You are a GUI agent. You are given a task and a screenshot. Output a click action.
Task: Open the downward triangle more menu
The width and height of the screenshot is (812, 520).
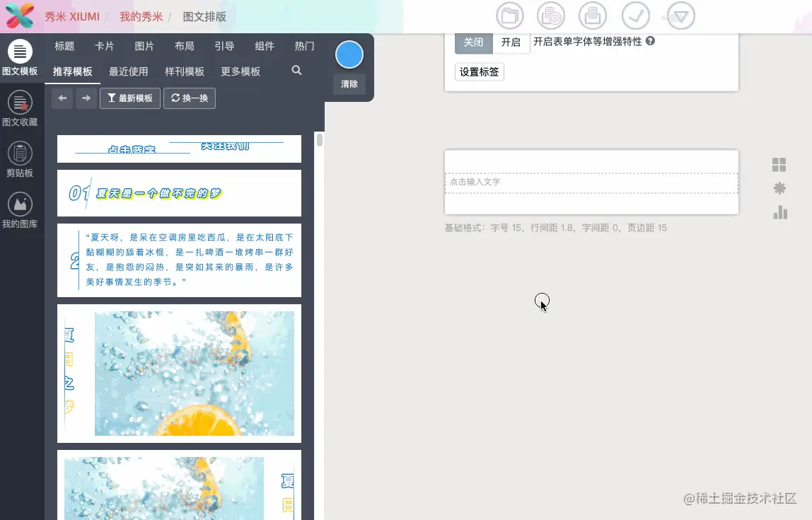click(681, 16)
